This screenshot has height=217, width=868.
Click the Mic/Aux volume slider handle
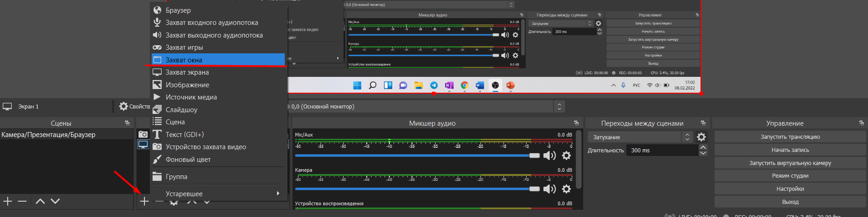pyautogui.click(x=534, y=156)
